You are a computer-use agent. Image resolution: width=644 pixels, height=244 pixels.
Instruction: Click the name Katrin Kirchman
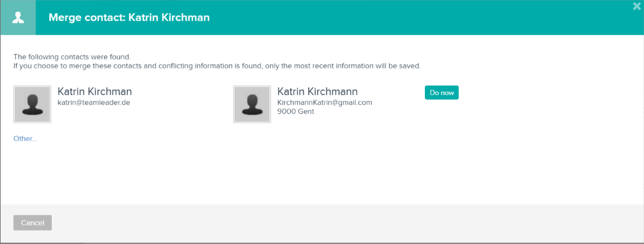point(95,91)
